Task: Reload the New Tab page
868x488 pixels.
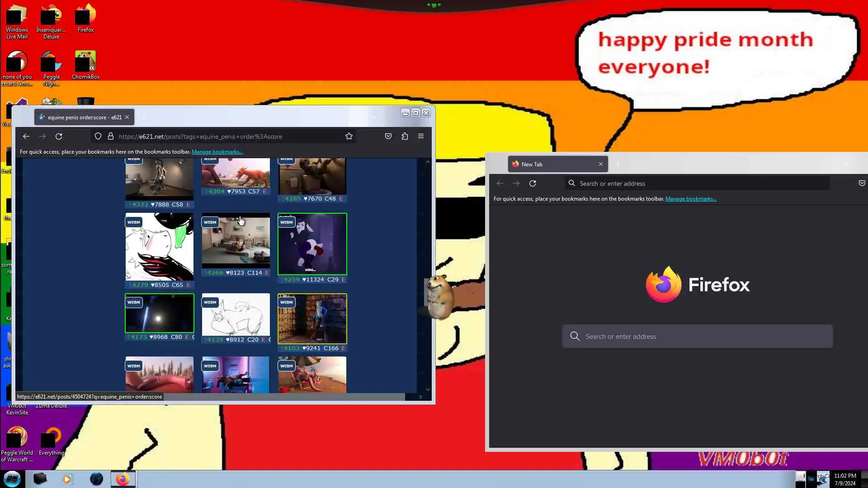Action: tap(533, 183)
